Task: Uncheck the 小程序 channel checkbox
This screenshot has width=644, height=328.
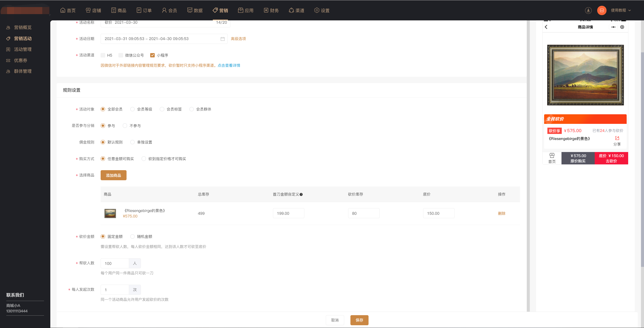Action: pos(152,55)
